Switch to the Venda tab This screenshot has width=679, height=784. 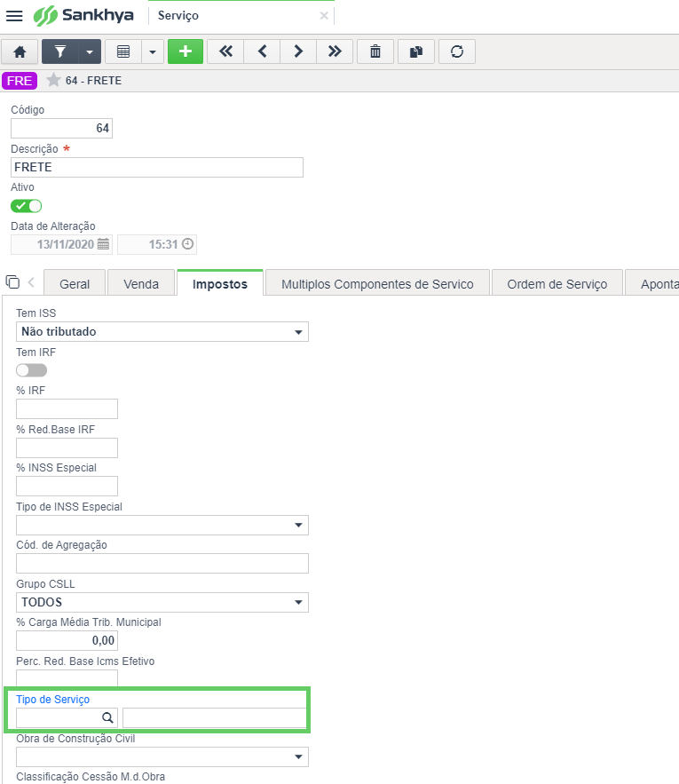click(x=141, y=284)
